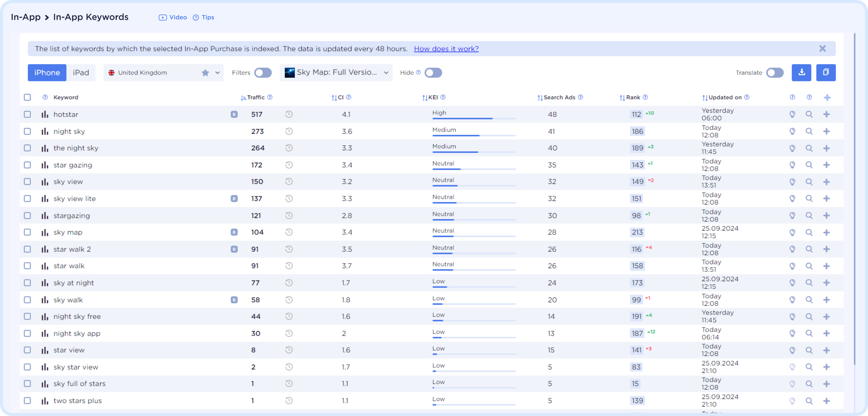The width and height of the screenshot is (868, 416).
Task: Click the rank value 112 for hotstar
Action: (x=636, y=114)
